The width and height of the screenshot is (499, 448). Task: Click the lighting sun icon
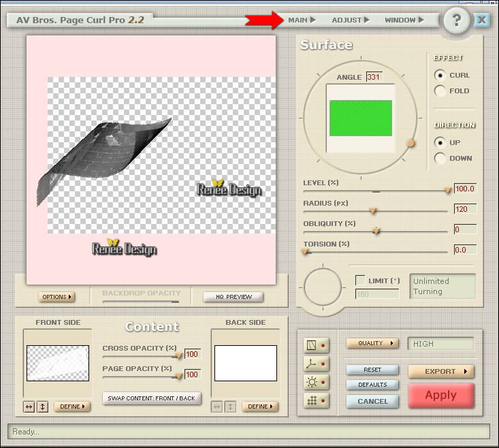[316, 382]
